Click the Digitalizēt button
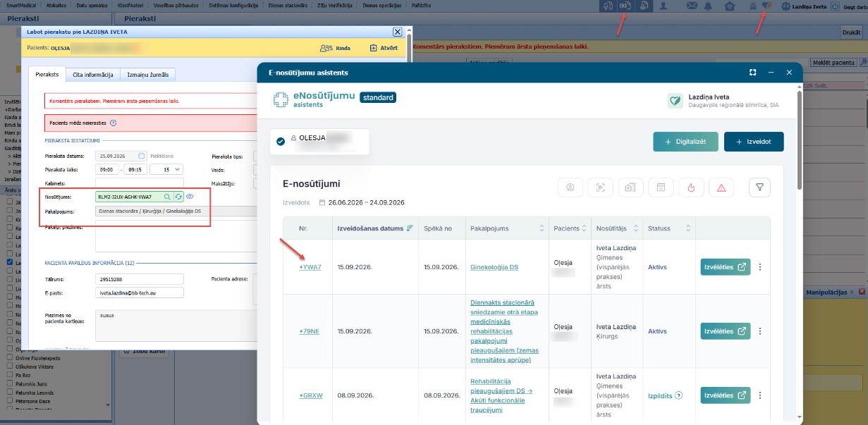The height and width of the screenshot is (425, 868). [x=685, y=141]
